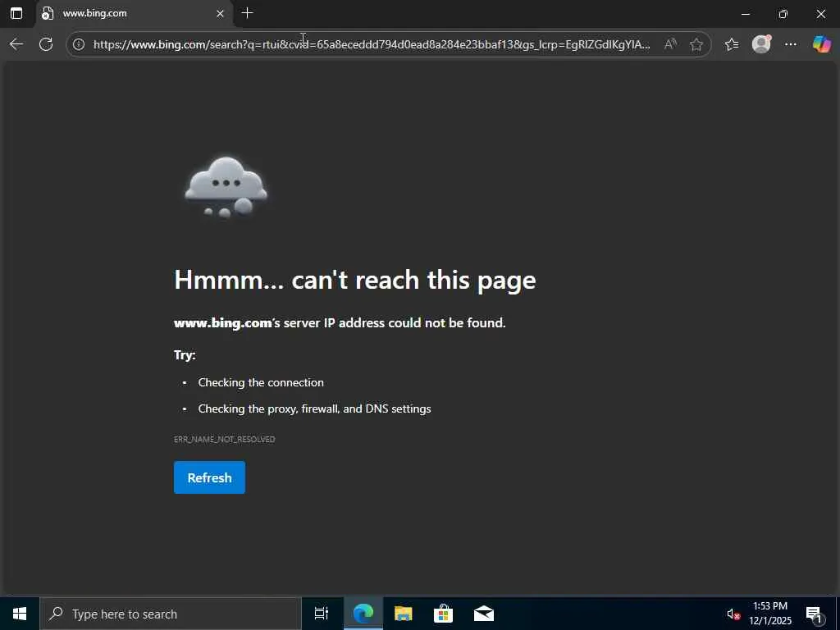840x630 pixels.
Task: View site information icon in address bar
Action: click(x=79, y=44)
